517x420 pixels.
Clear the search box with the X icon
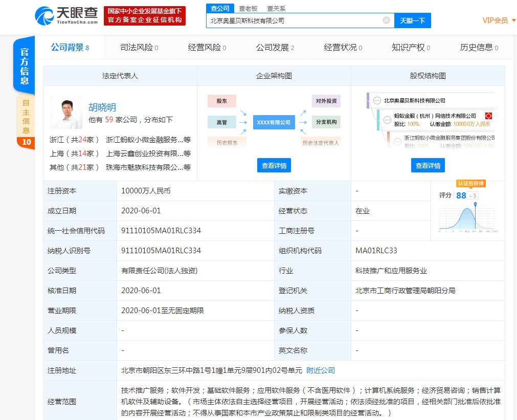386,20
